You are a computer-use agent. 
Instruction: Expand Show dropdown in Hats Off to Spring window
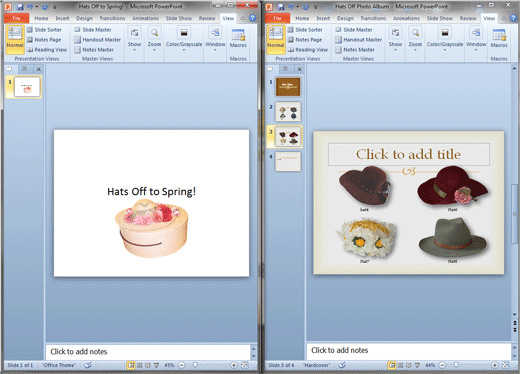pyautogui.click(x=134, y=39)
